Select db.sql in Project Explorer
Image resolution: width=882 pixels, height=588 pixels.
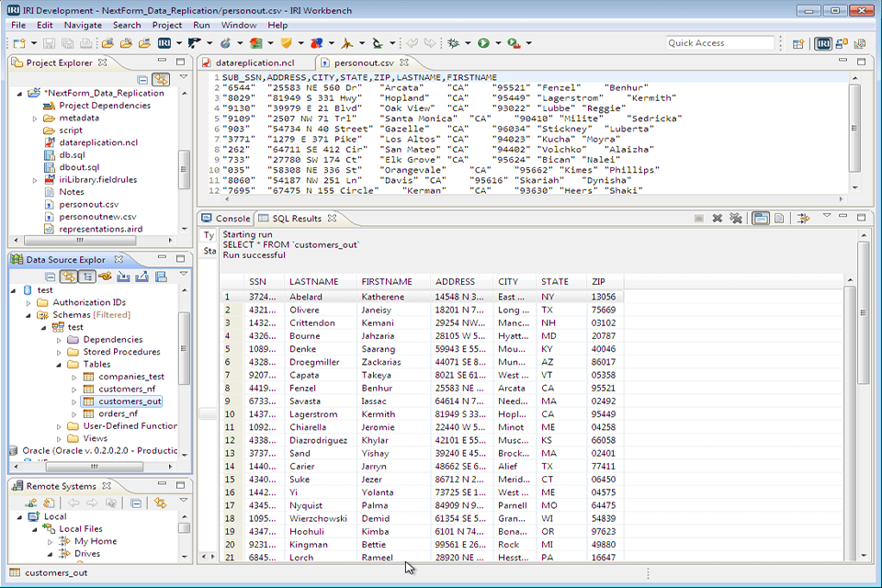(x=72, y=154)
